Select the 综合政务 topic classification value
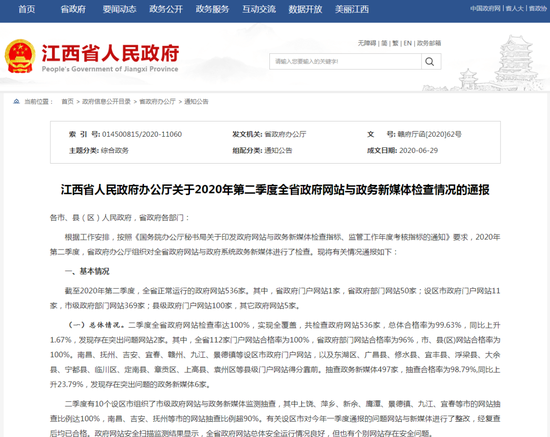Image resolution: width=550 pixels, height=437 pixels. [x=115, y=150]
